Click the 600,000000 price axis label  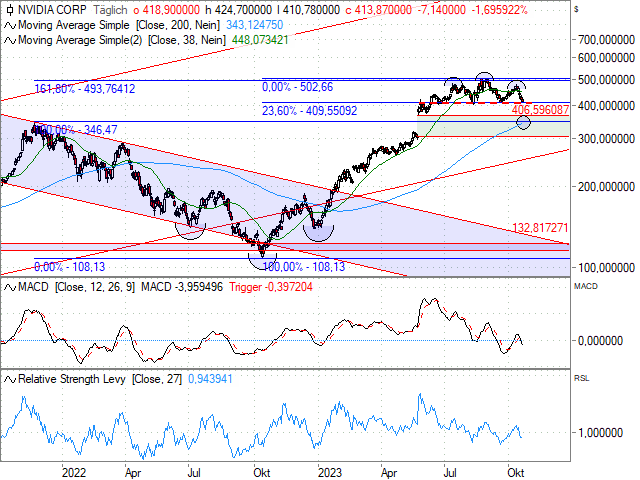point(606,58)
